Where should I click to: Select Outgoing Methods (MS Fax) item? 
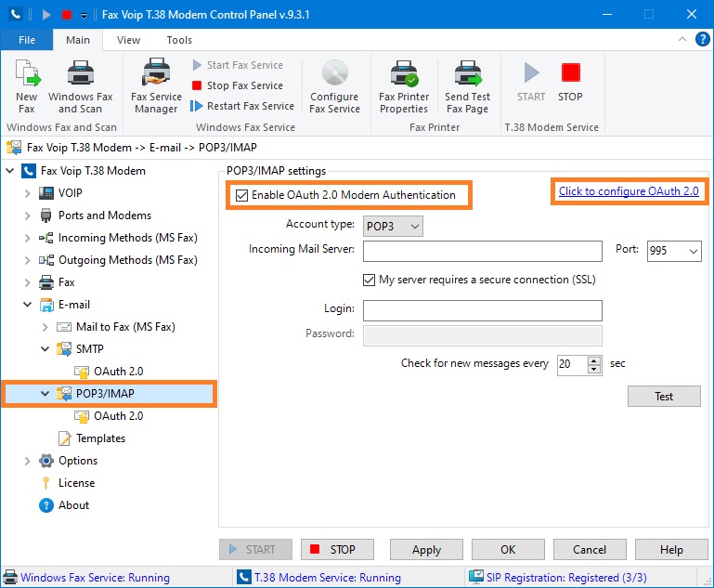[x=127, y=260]
